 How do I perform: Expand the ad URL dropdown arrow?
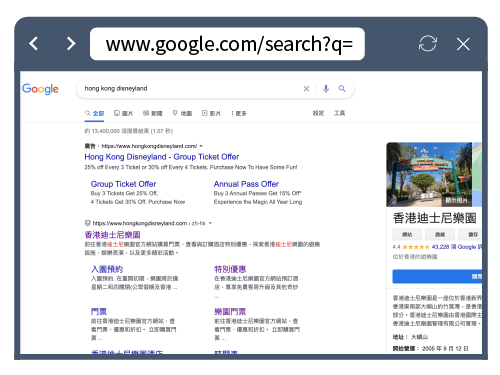point(201,146)
